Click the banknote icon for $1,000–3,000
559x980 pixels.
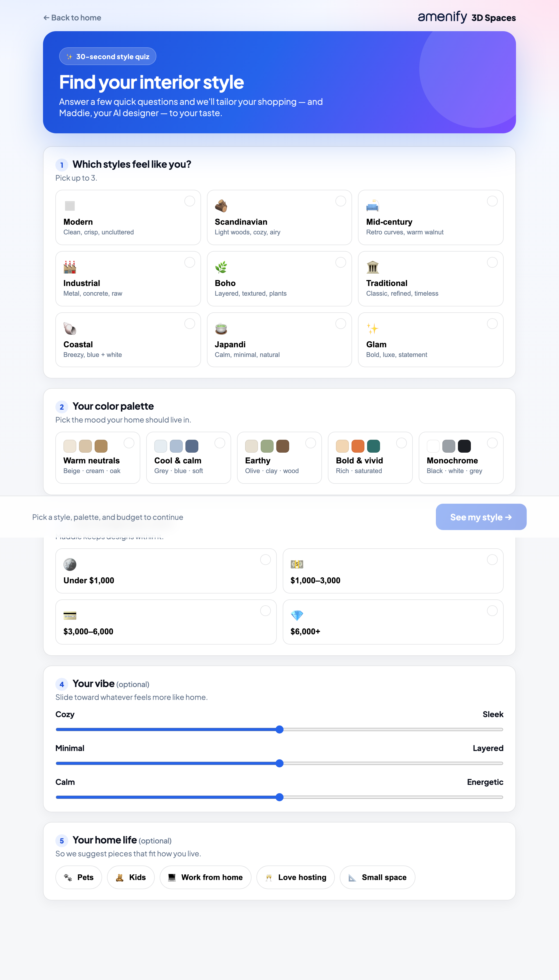297,564
